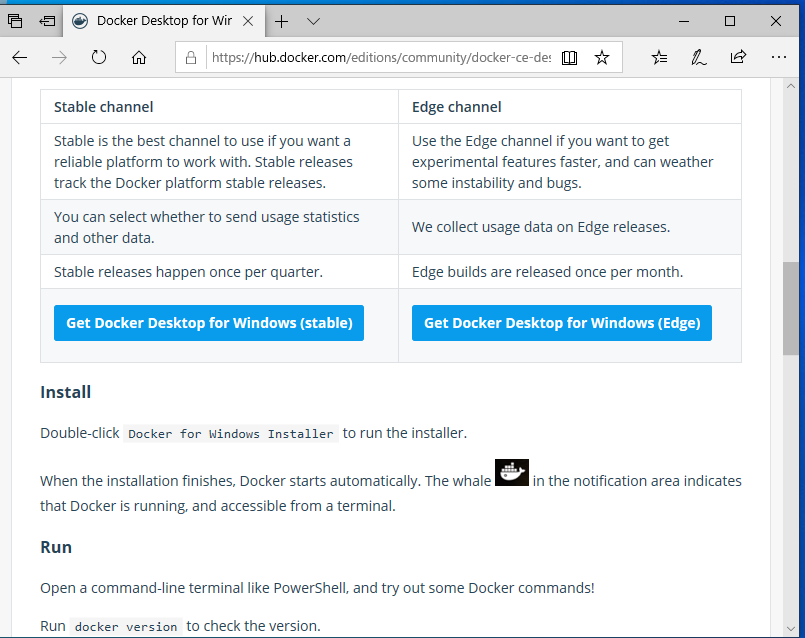Share this page icon
This screenshot has height=638, width=805.
pyautogui.click(x=738, y=57)
